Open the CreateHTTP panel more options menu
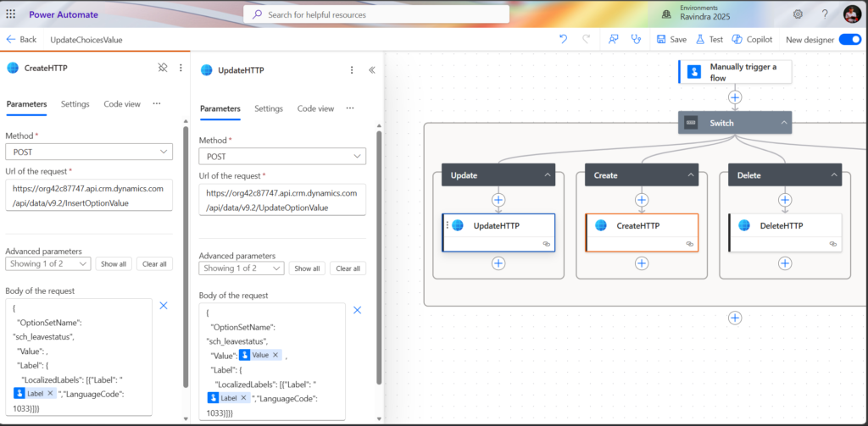 (181, 68)
